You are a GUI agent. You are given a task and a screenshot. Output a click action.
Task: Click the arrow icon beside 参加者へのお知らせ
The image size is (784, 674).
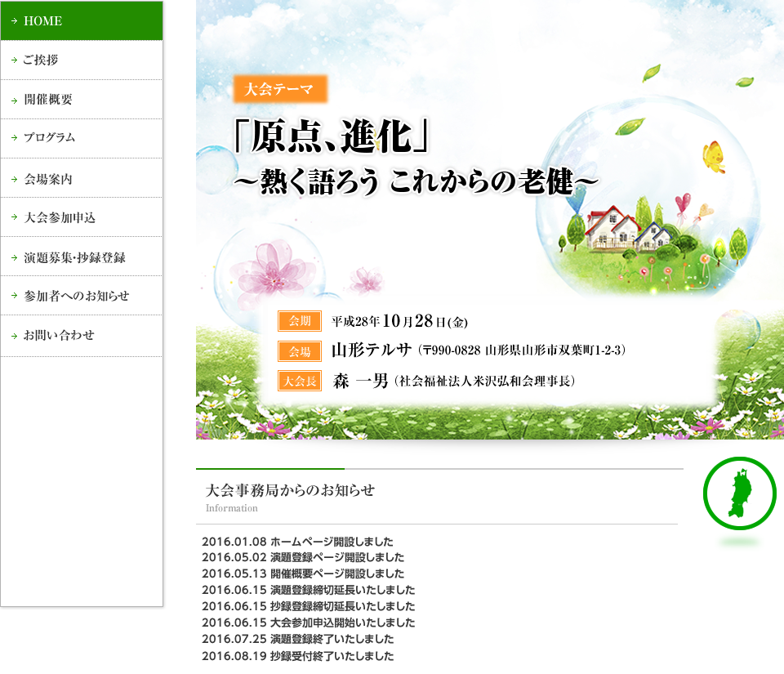[x=14, y=296]
